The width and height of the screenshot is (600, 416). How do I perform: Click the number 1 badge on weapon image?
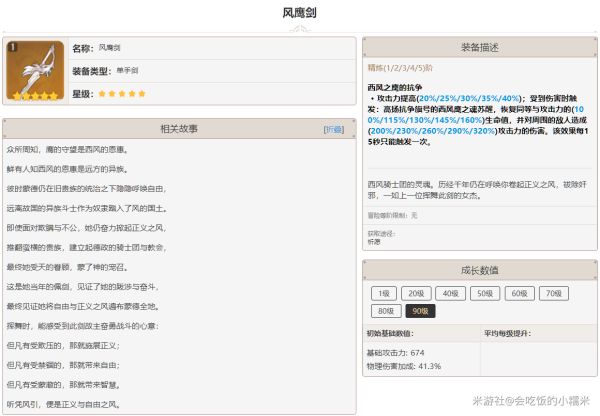pyautogui.click(x=12, y=47)
